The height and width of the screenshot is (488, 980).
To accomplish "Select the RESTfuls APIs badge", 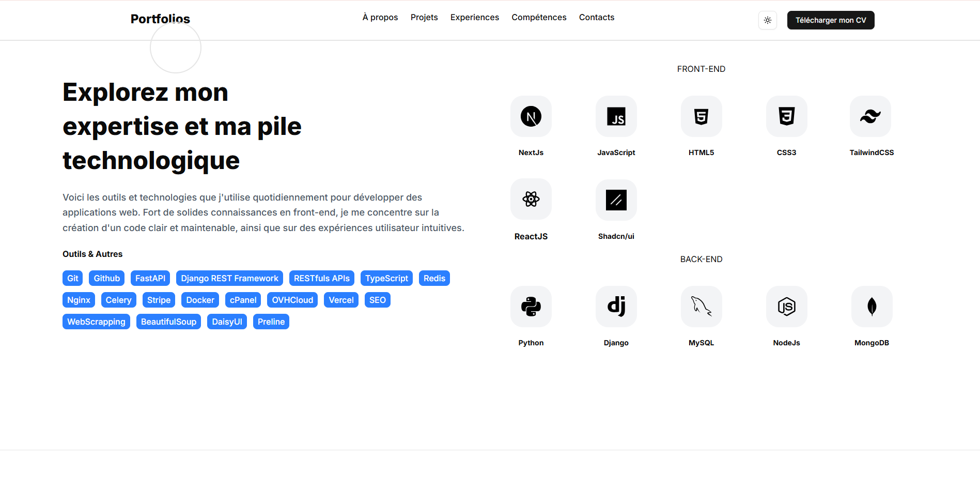I will coord(322,278).
